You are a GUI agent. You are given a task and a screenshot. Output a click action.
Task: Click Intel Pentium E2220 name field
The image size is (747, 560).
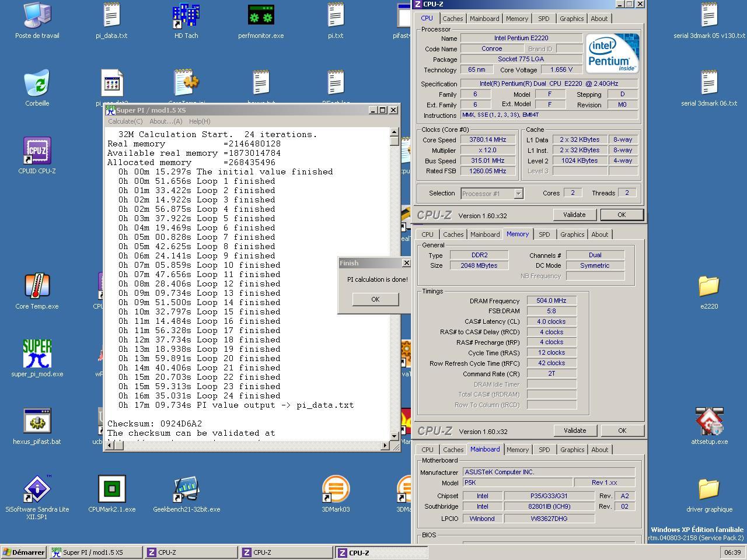coord(521,38)
